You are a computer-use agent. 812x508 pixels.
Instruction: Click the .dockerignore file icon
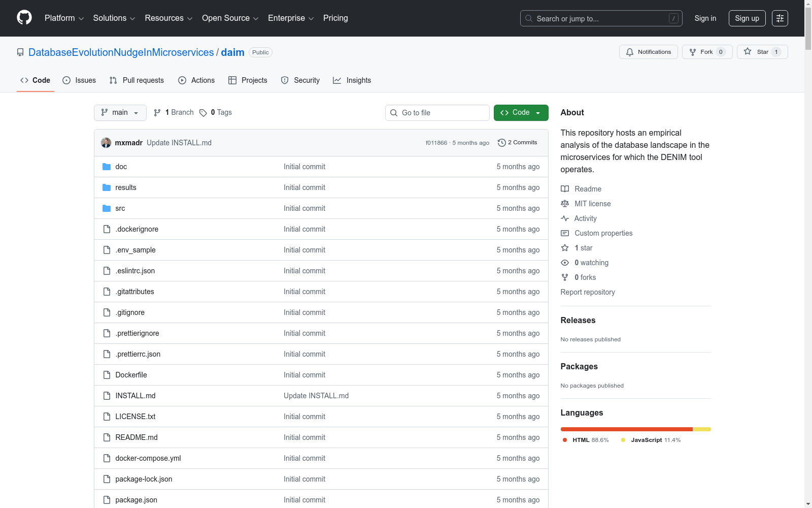[107, 229]
